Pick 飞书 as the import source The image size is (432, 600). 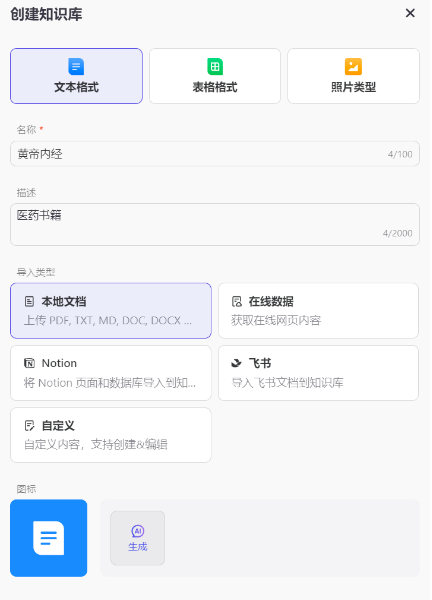[318, 373]
